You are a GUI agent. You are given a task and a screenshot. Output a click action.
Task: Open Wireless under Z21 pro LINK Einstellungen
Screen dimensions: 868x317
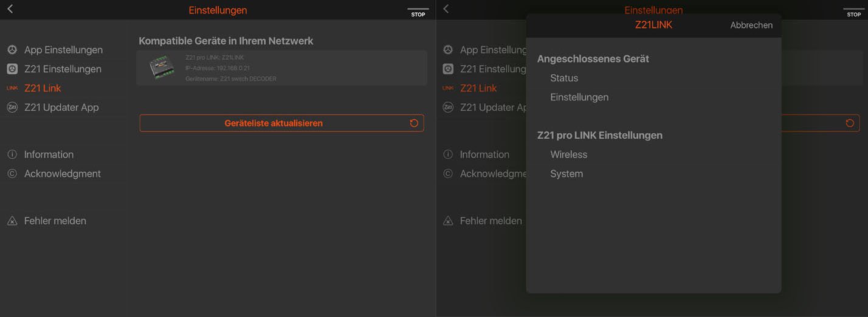click(569, 155)
